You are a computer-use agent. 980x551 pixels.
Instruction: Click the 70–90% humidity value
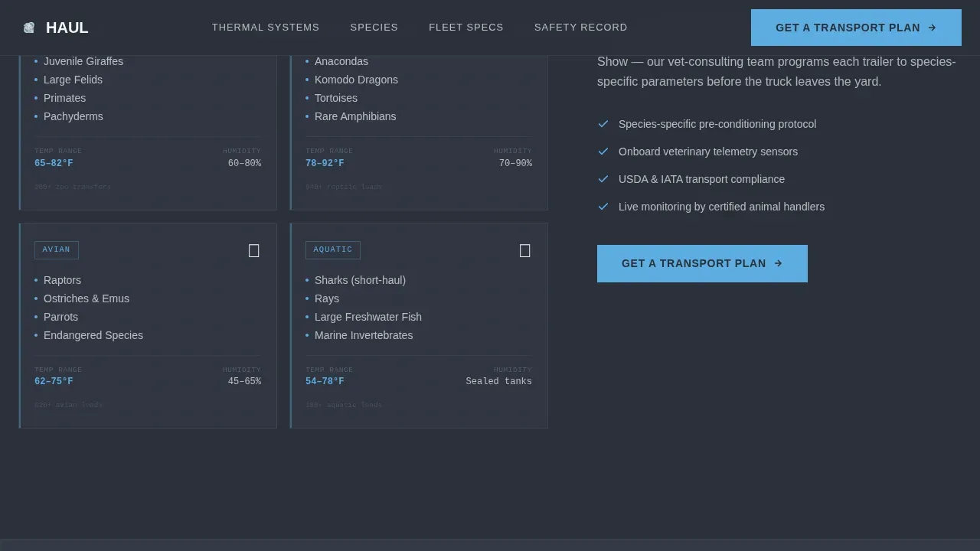[x=515, y=164]
